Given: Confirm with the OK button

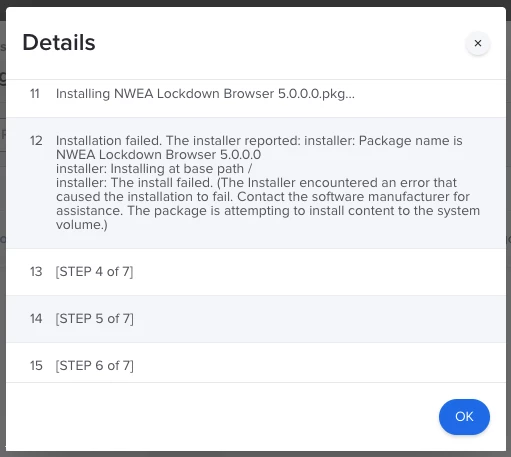Looking at the screenshot, I should [x=464, y=417].
